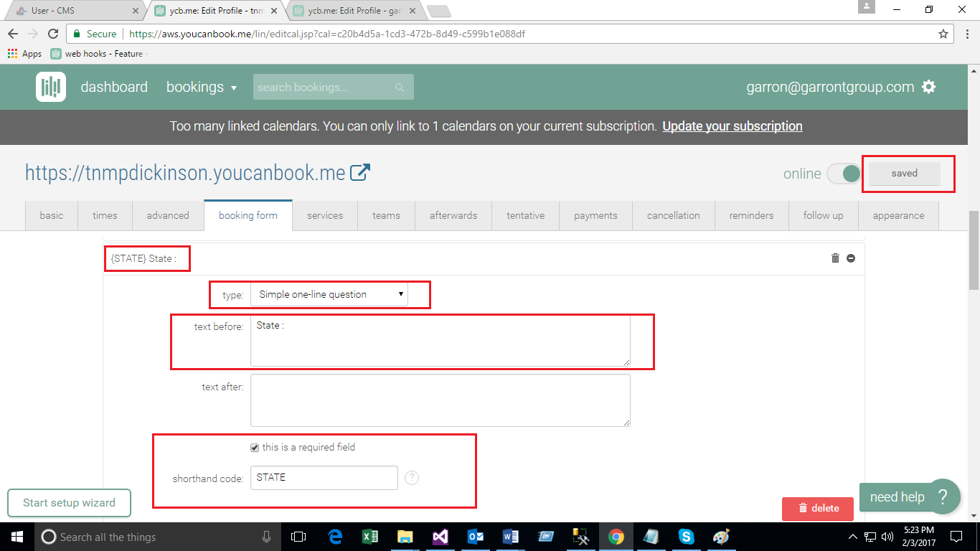980x551 pixels.
Task: Open Excel from the taskbar
Action: tap(370, 537)
